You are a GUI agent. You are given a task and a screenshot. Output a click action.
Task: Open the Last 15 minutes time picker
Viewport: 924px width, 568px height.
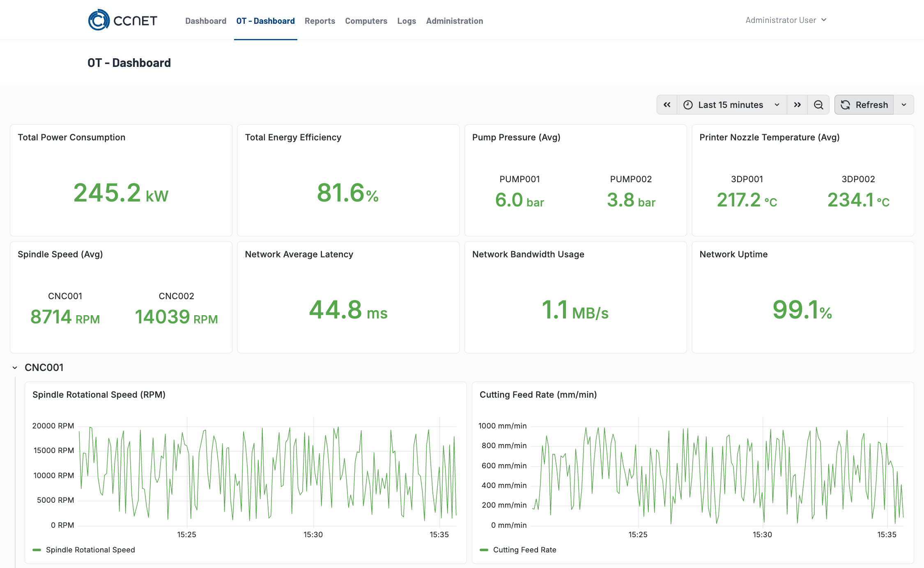coord(732,105)
